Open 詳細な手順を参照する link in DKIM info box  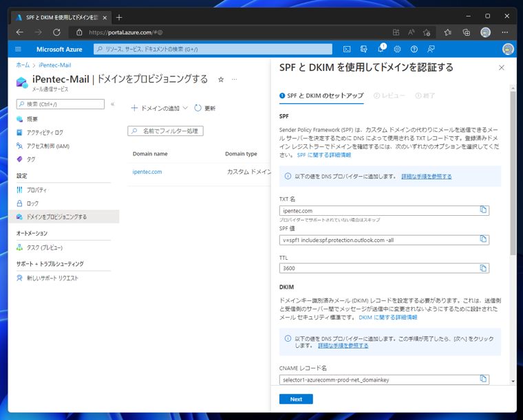click(x=343, y=346)
